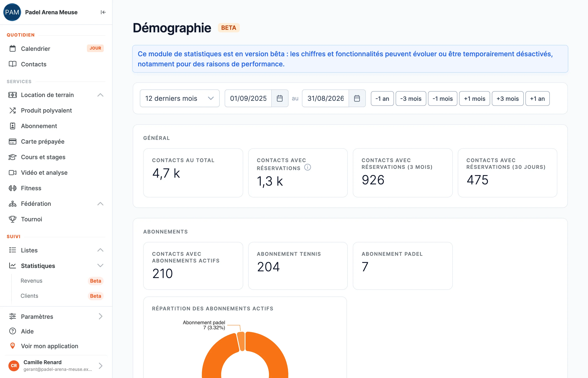The image size is (588, 378).
Task: Click the Contacts book icon
Action: pos(13,64)
